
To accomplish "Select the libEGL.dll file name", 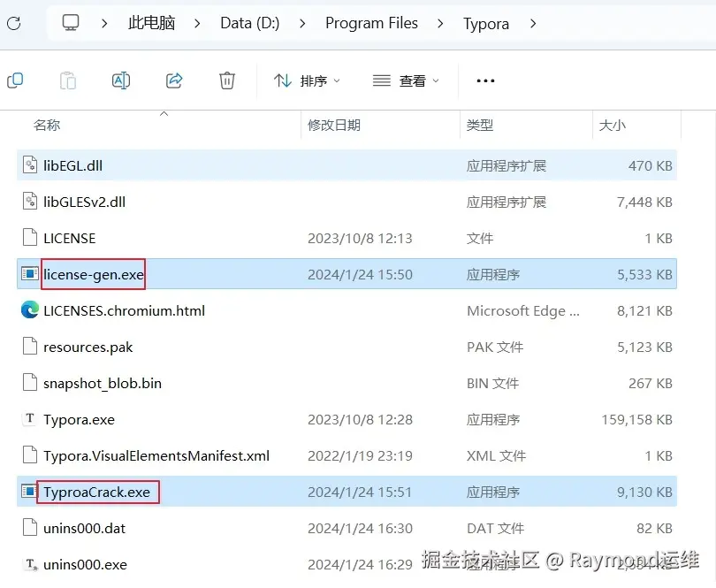I will click(x=73, y=165).
